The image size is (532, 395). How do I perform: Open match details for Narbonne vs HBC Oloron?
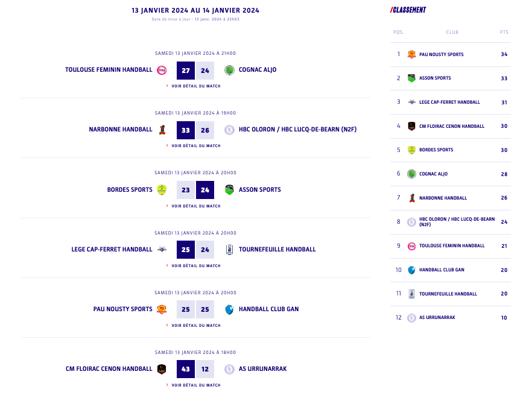[x=195, y=146]
